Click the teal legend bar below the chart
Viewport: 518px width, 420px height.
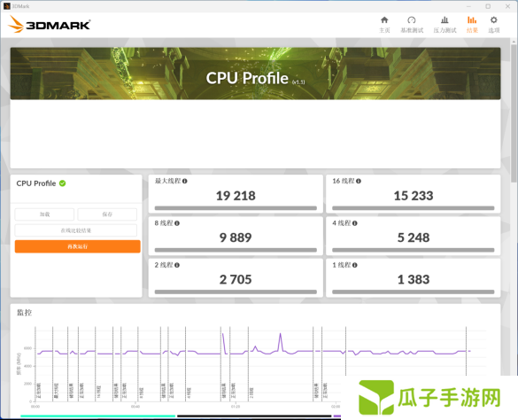pos(97,416)
